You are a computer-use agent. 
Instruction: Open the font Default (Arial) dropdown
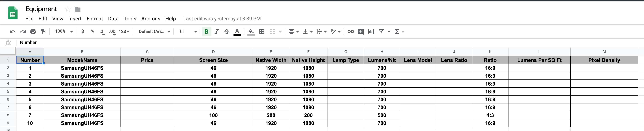click(x=154, y=31)
